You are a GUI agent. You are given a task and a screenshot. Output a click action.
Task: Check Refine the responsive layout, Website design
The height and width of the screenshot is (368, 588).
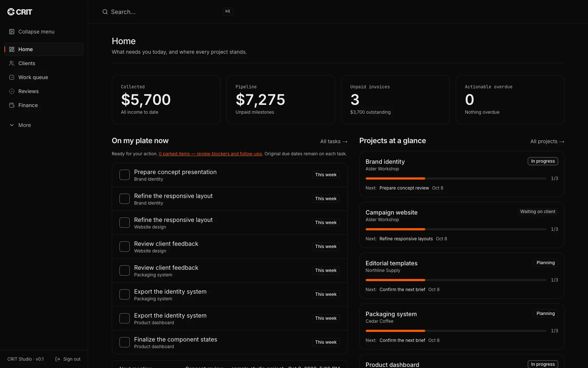tap(125, 223)
